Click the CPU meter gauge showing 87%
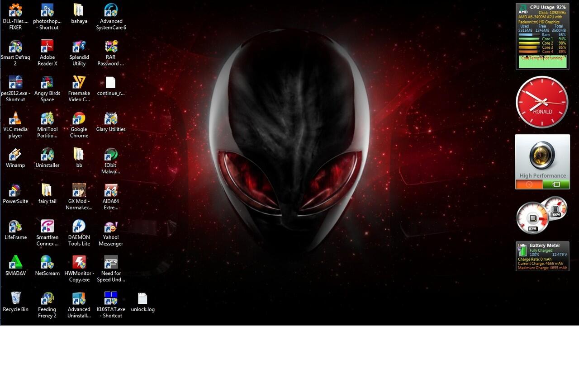The height and width of the screenshot is (392, 579). pos(532,218)
